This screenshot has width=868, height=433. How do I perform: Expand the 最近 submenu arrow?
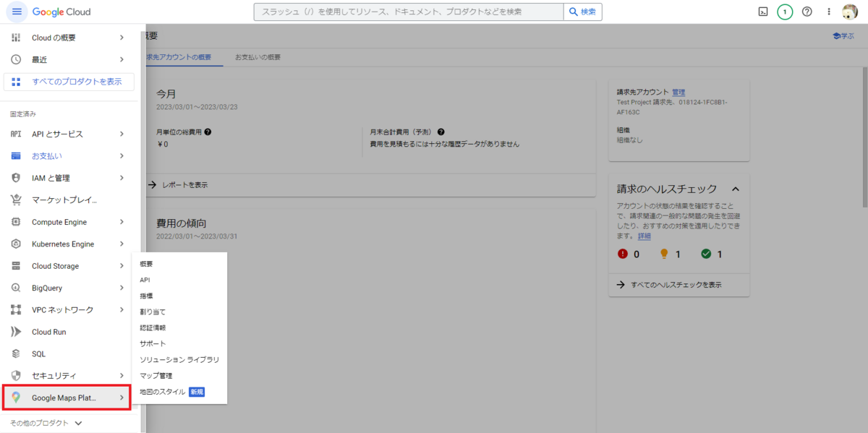pos(122,59)
